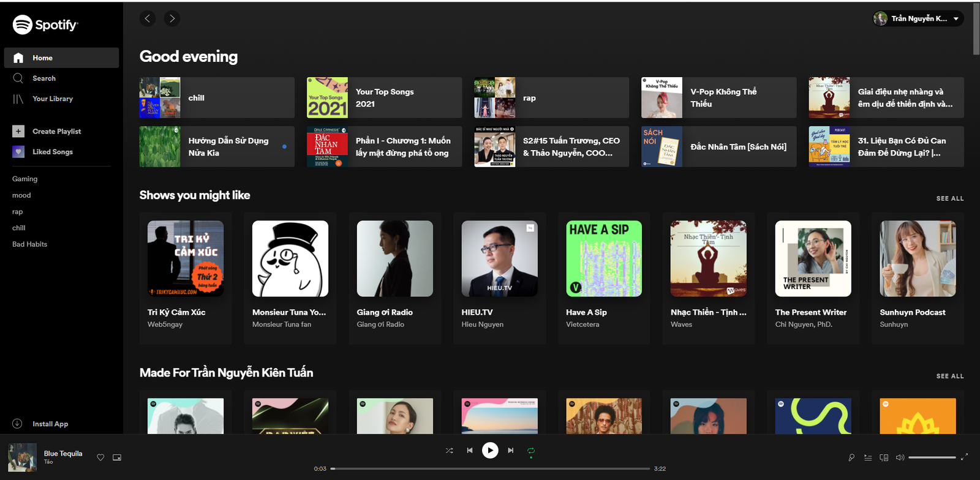The image size is (980, 480).
Task: Open V-Pop Không Thể Thiếu card
Action: point(718,97)
